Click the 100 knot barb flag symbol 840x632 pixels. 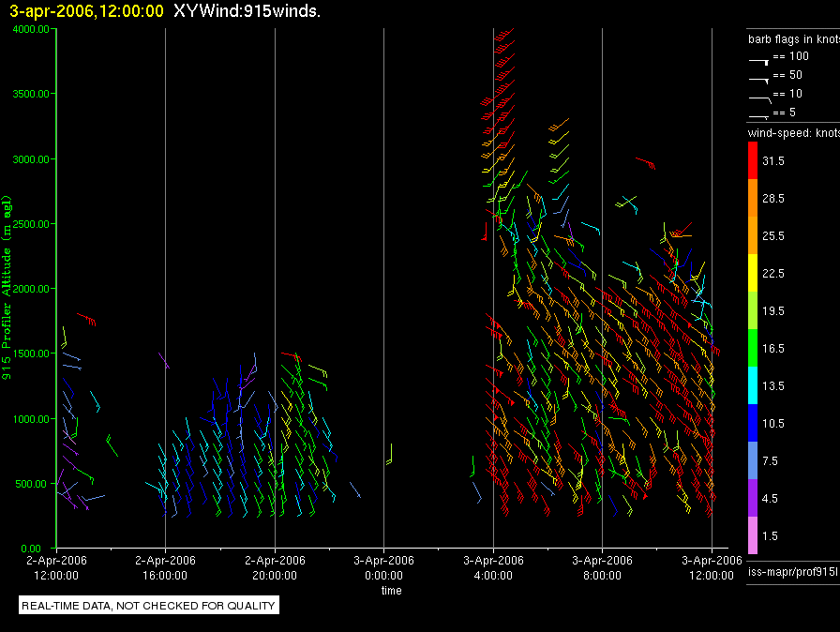tap(758, 59)
